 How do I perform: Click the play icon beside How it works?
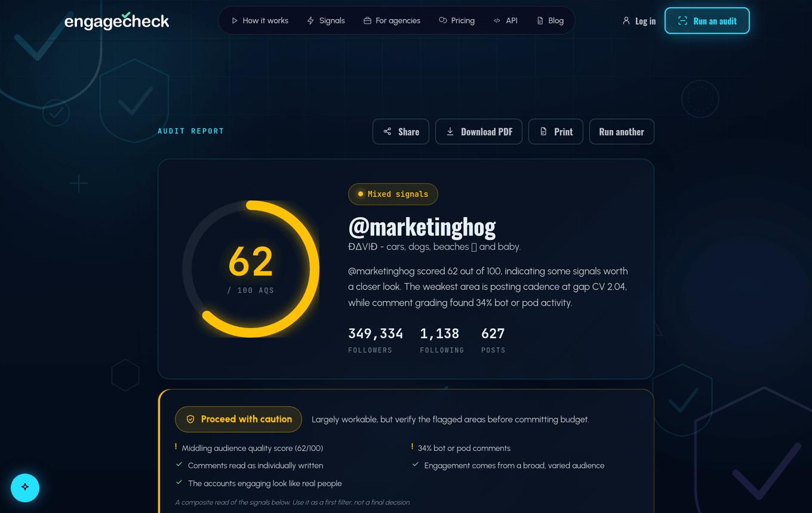(x=235, y=20)
